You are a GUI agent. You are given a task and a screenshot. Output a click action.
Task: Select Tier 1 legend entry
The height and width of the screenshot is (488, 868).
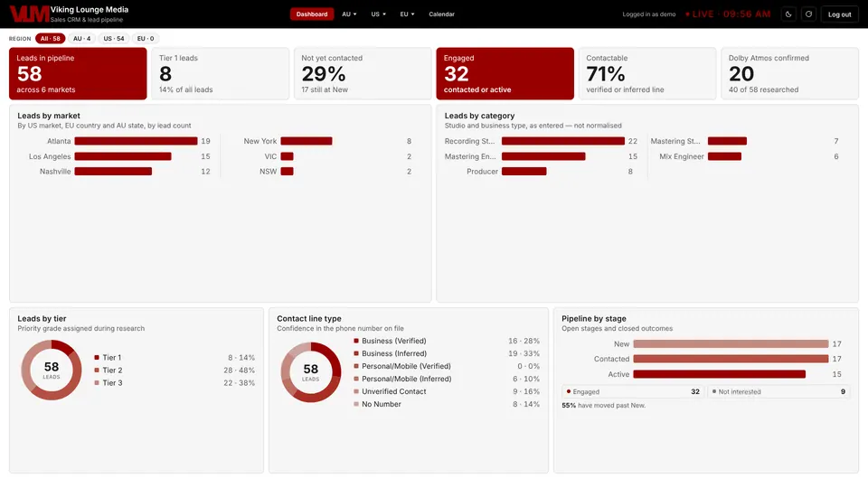click(175, 358)
